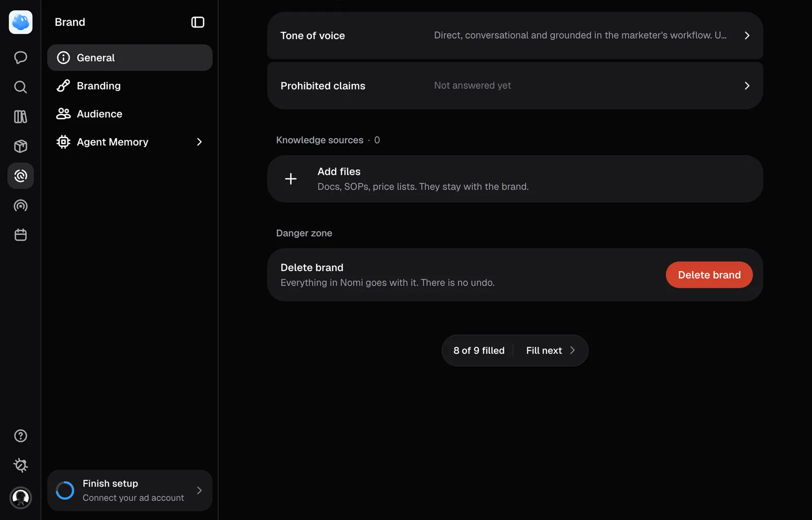Screen dimensions: 812x520
Task: Select the General menu item
Action: (130, 57)
